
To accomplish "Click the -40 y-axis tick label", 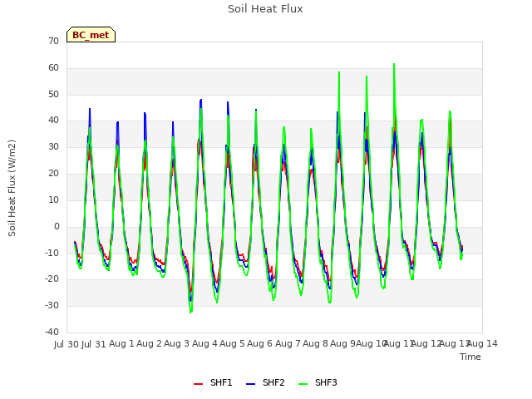I will 52,332.
